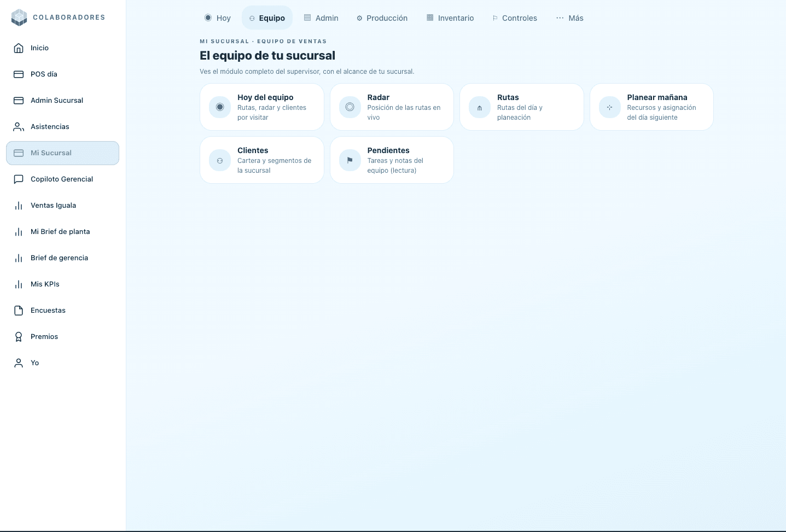This screenshot has height=532, width=786.
Task: Open the Pendientes card title
Action: (388, 150)
